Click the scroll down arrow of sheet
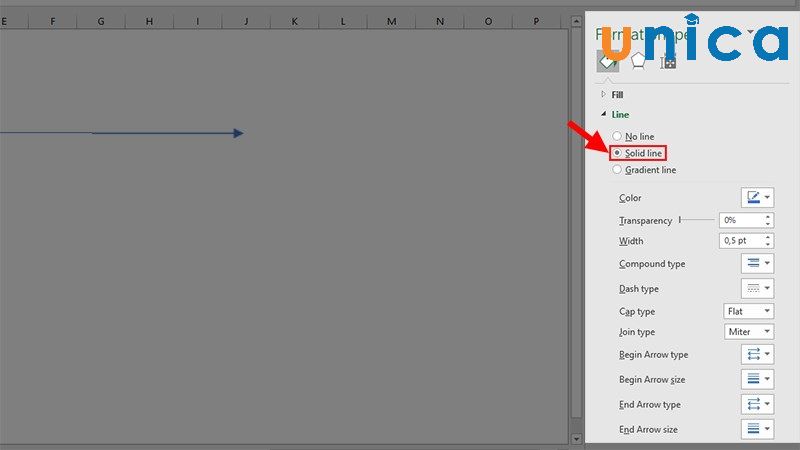 (x=576, y=439)
